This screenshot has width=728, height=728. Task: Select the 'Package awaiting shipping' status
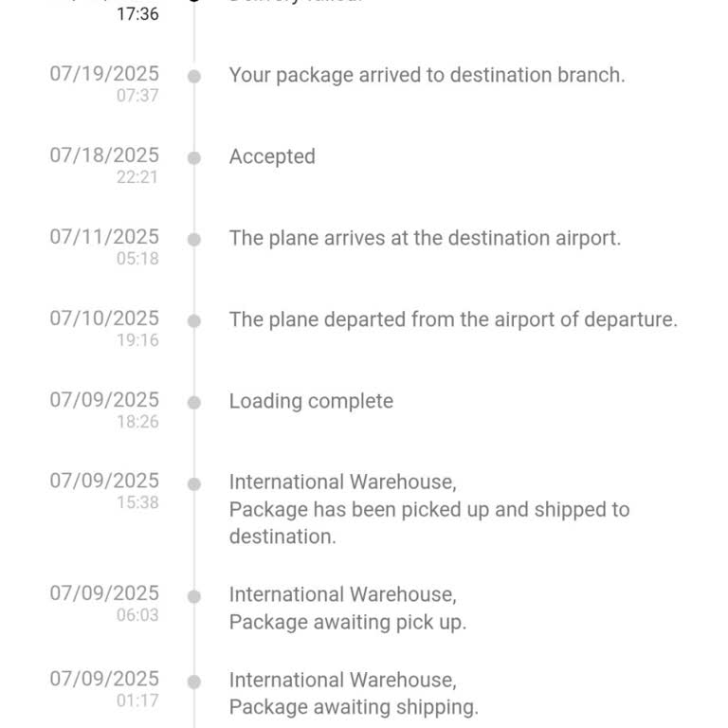point(354,707)
